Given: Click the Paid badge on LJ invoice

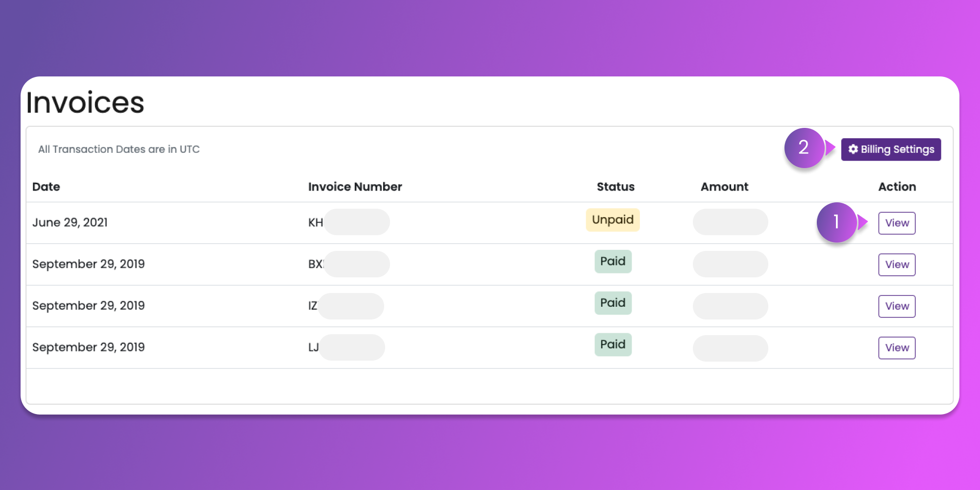Looking at the screenshot, I should pyautogui.click(x=612, y=344).
